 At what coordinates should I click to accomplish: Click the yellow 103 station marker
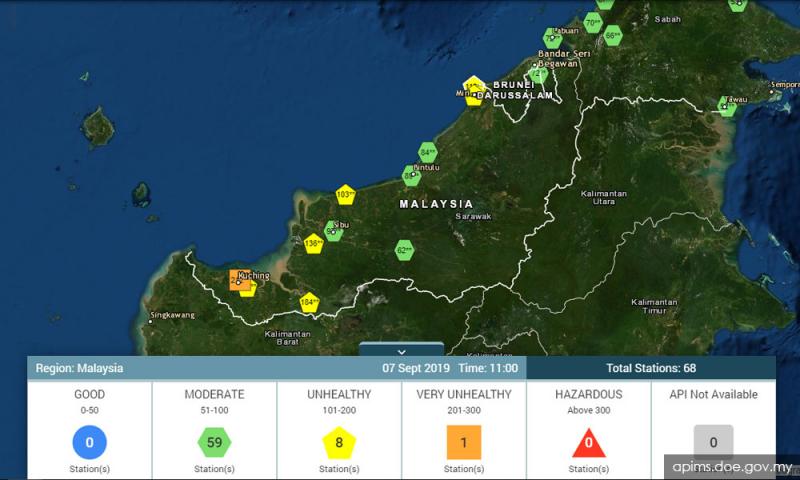tap(345, 194)
